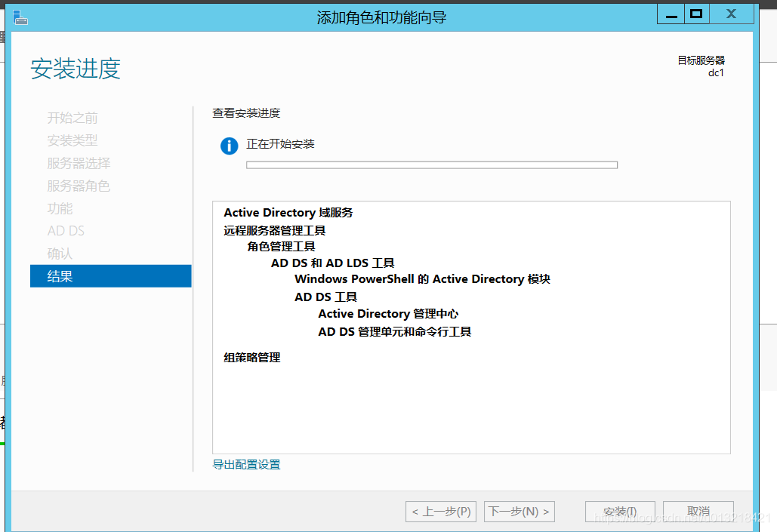This screenshot has width=777, height=532.
Task: Switch to the 服务器角色 step
Action: point(79,186)
